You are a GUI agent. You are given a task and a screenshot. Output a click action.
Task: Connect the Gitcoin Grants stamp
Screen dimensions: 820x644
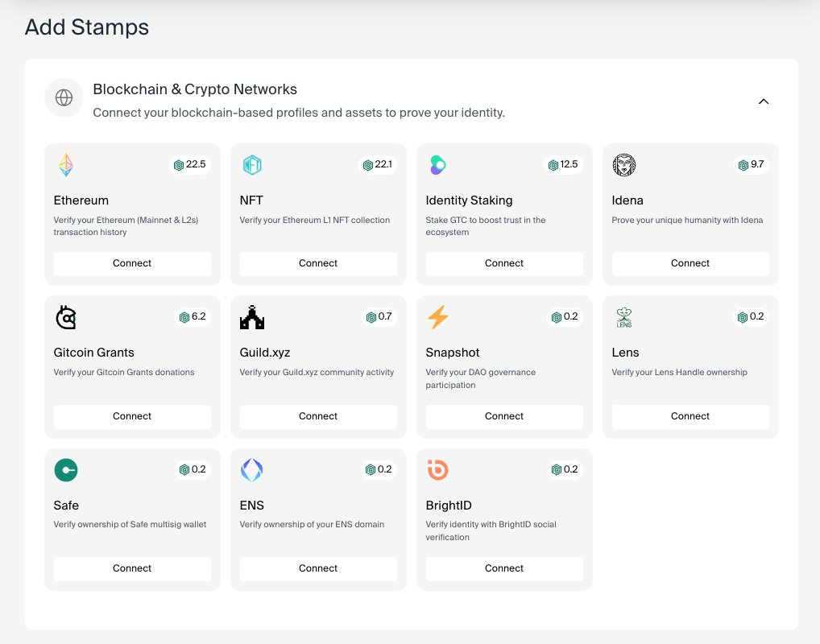(132, 416)
